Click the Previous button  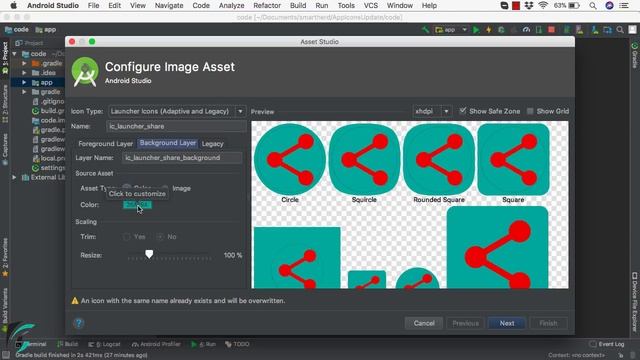coord(465,323)
